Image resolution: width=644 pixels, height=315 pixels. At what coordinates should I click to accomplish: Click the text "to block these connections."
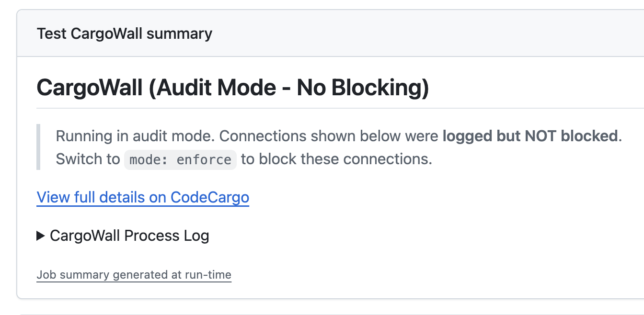[x=336, y=159]
